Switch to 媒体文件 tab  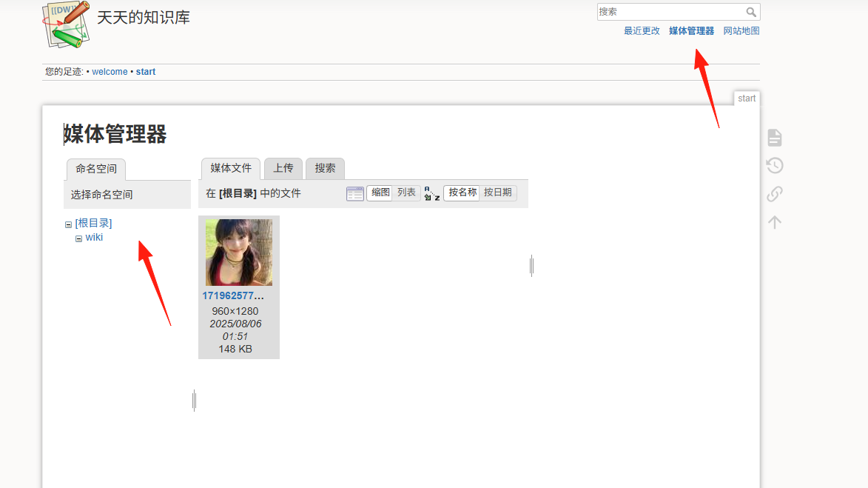pyautogui.click(x=231, y=168)
